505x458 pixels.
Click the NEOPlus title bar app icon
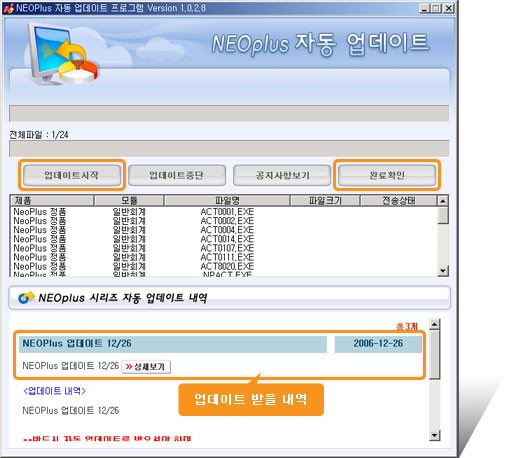coord(9,8)
